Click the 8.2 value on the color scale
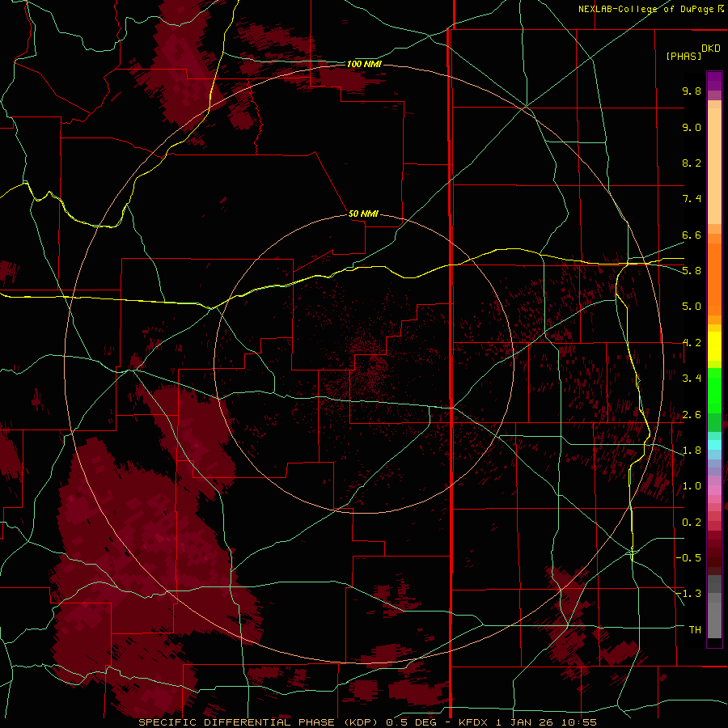728x728 pixels. coord(692,163)
